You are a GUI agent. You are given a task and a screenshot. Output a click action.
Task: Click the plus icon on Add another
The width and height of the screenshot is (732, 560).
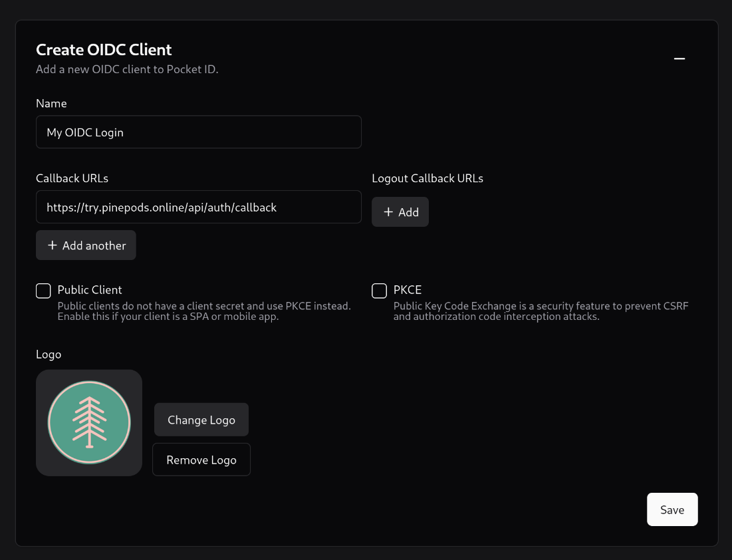tap(52, 245)
